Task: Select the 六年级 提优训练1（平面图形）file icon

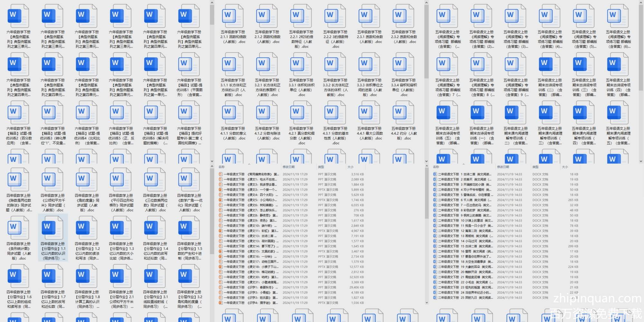Action: click(x=189, y=65)
